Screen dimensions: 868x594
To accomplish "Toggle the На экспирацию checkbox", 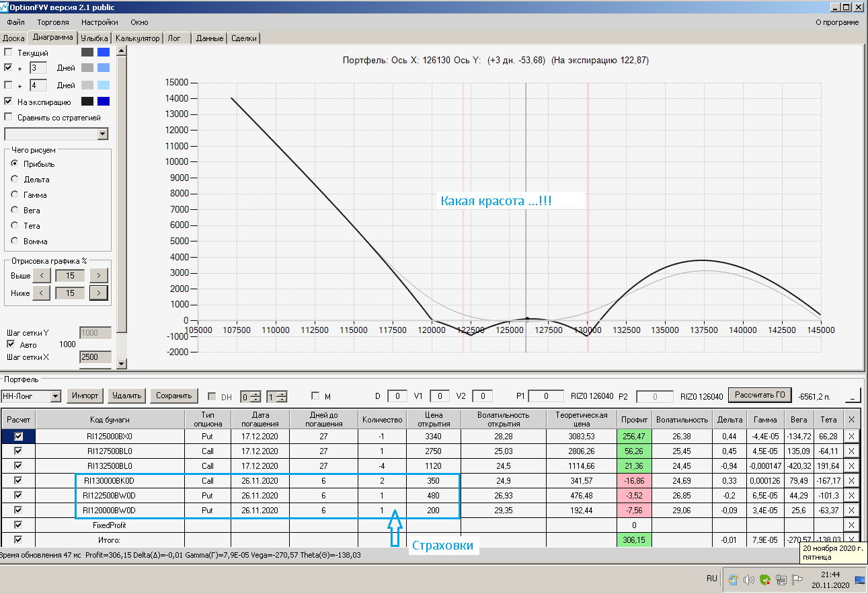I will point(8,102).
